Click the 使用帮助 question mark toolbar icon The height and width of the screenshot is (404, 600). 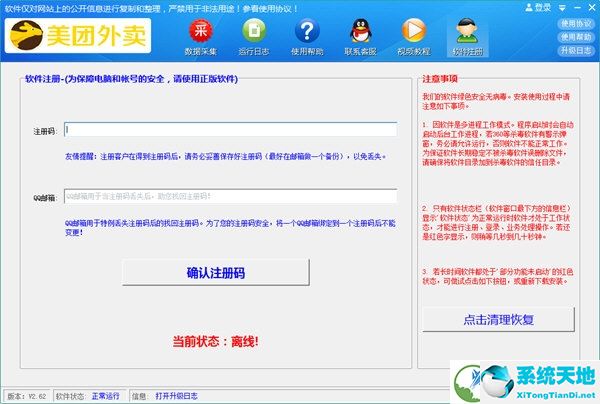pyautogui.click(x=307, y=37)
